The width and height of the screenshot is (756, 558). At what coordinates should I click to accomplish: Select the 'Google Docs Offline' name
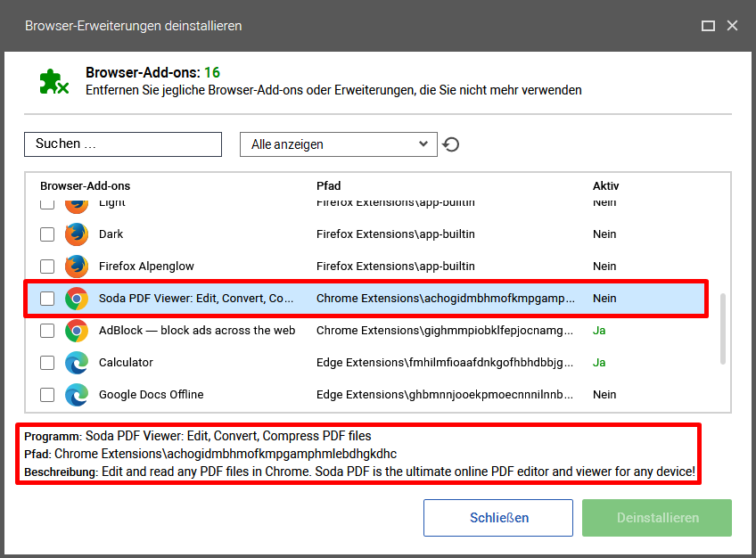[152, 395]
